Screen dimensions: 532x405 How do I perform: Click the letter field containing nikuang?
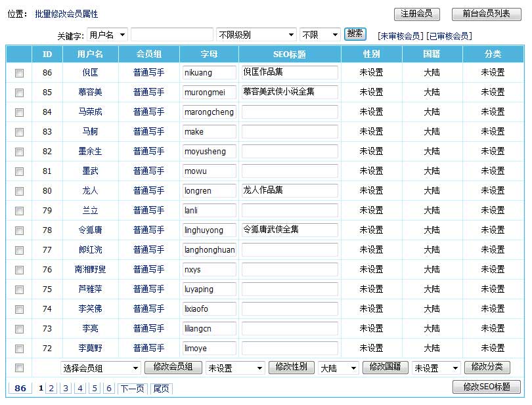[210, 73]
